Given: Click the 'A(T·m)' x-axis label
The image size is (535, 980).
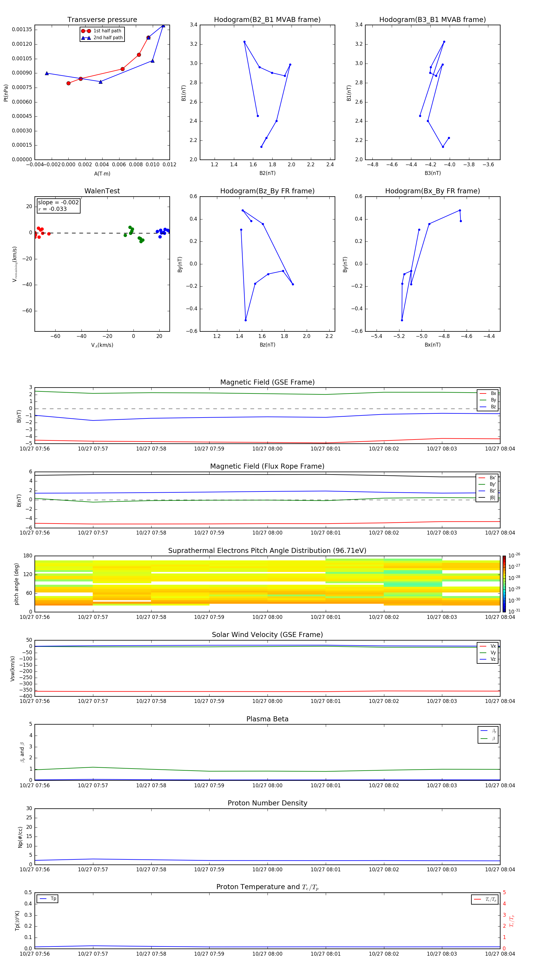Looking at the screenshot, I should coord(102,174).
